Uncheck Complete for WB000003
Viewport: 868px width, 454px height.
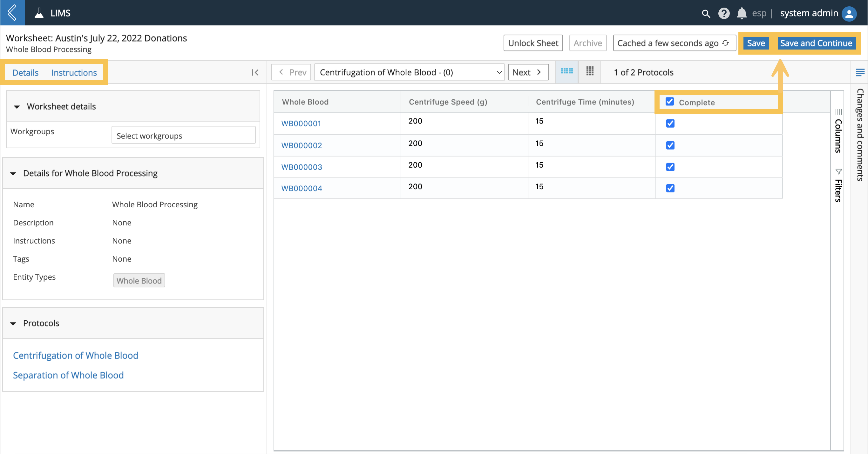670,167
